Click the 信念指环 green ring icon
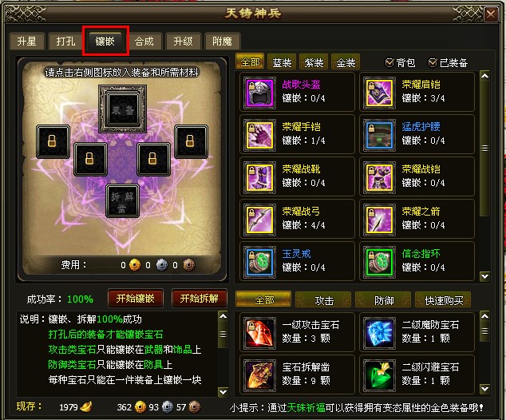This screenshot has width=506, height=420. pos(379,262)
